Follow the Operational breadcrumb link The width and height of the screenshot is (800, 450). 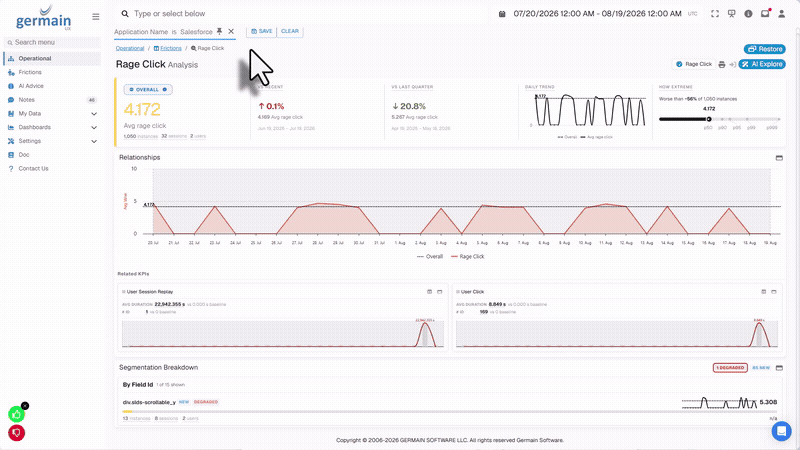point(130,48)
